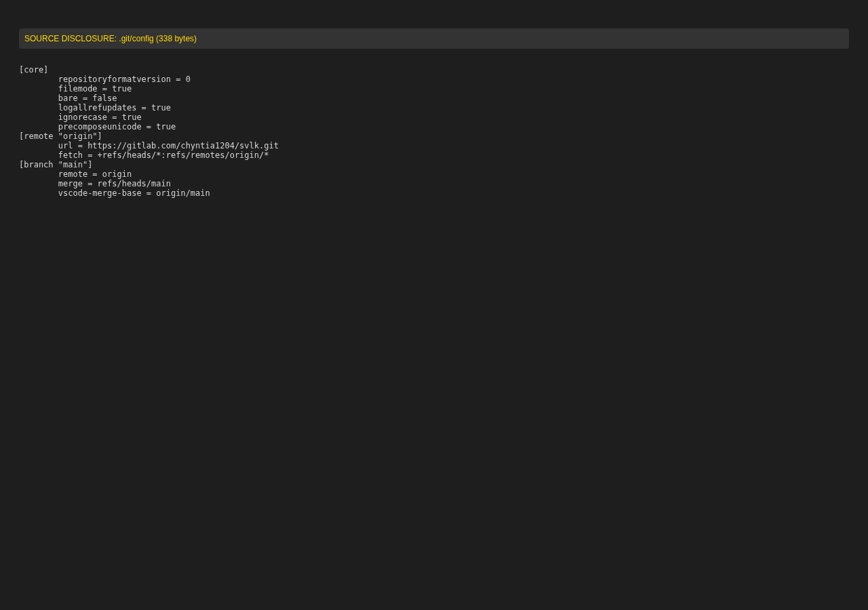Image resolution: width=868 pixels, height=610 pixels.
Task: Click the bare = false line
Action: click(87, 98)
